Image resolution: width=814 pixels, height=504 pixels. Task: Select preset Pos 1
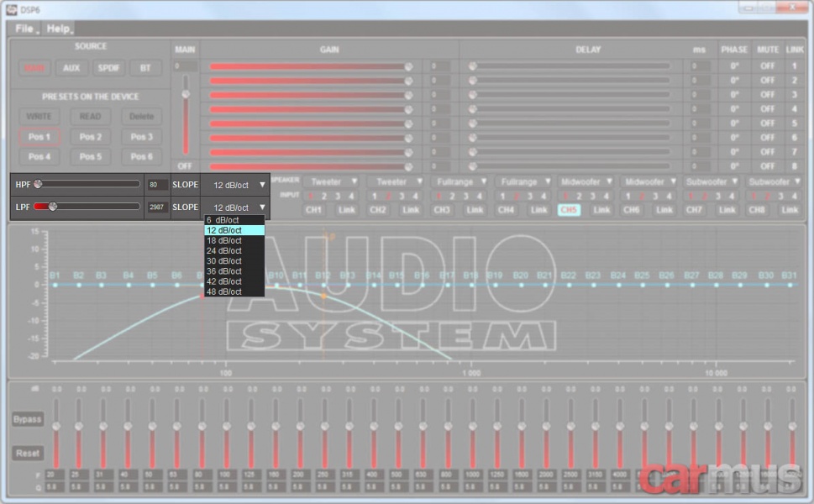[x=39, y=137]
